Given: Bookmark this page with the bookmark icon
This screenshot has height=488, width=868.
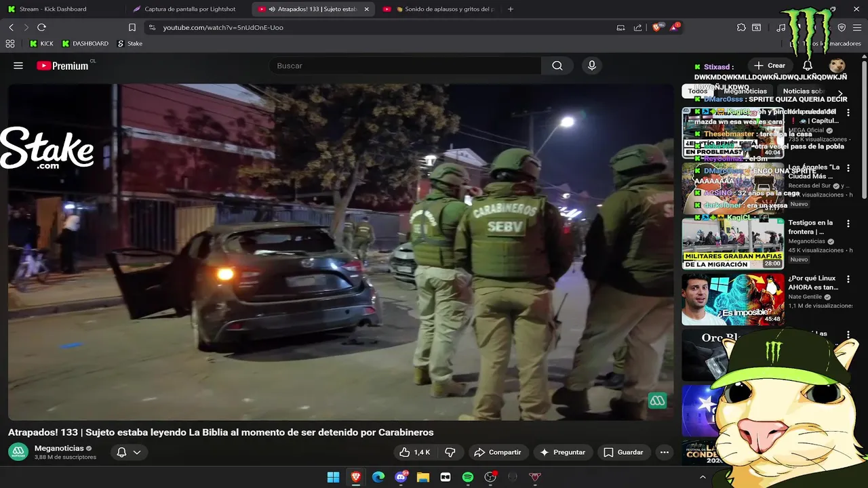Looking at the screenshot, I should 132,27.
